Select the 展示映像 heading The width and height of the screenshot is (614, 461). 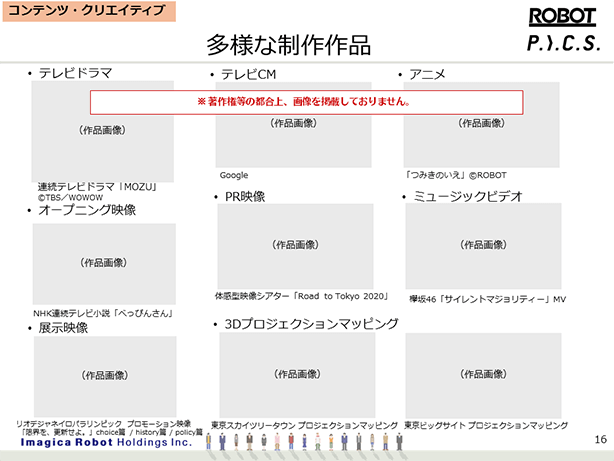[x=63, y=328]
